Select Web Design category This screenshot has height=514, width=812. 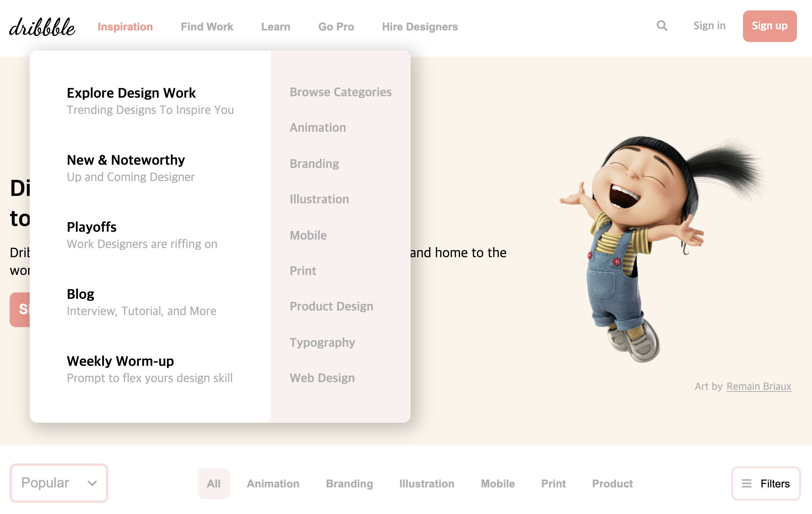click(x=322, y=378)
